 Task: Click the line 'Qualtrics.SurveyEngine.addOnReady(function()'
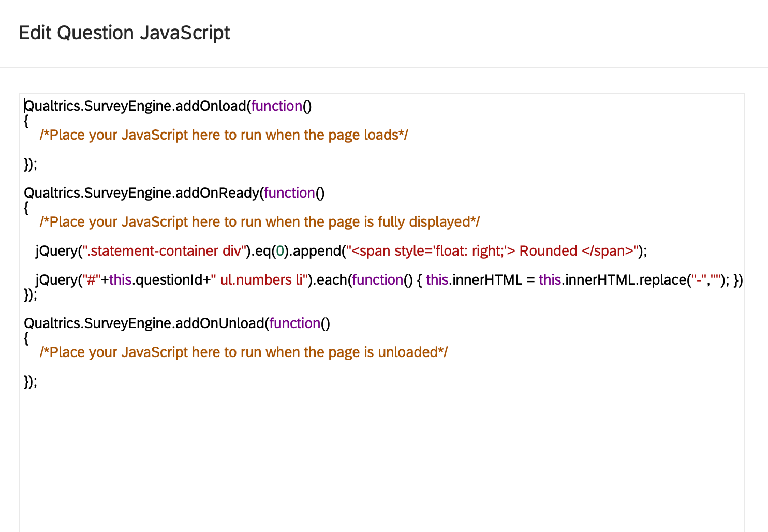[x=174, y=193]
